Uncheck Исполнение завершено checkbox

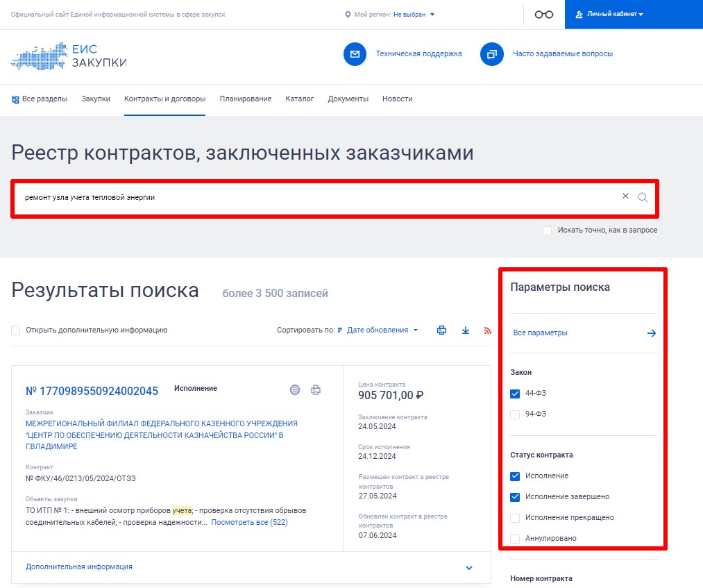pyautogui.click(x=515, y=497)
